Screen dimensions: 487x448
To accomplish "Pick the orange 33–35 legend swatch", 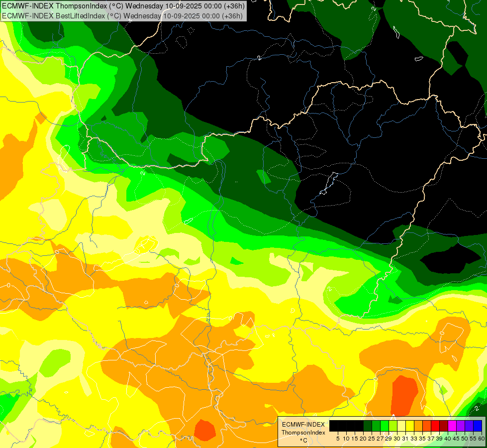I will pos(418,426).
